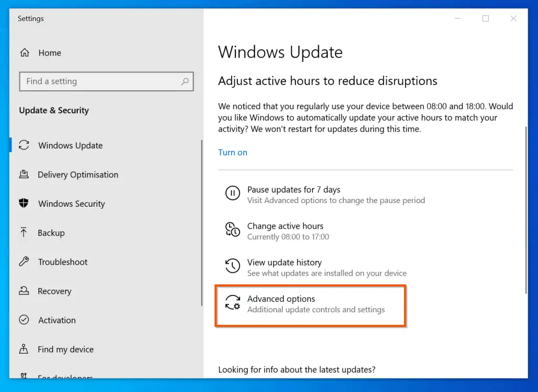
Task: Select the Backup icon in the sidebar
Action: pyautogui.click(x=24, y=232)
